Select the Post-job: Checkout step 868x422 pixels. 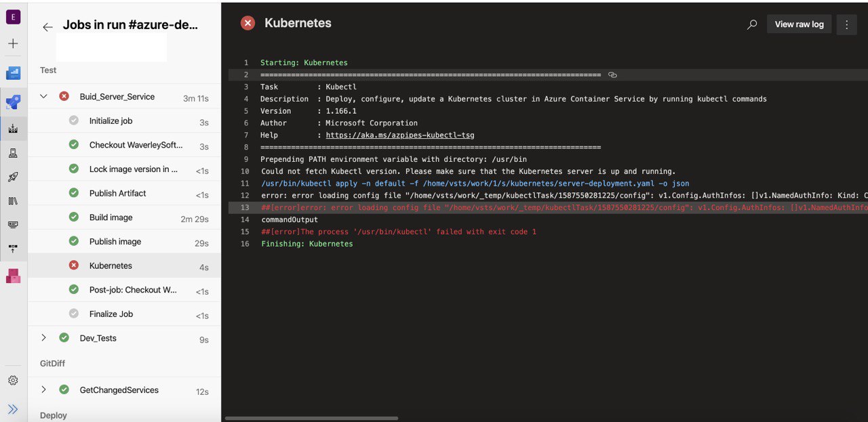click(x=124, y=290)
